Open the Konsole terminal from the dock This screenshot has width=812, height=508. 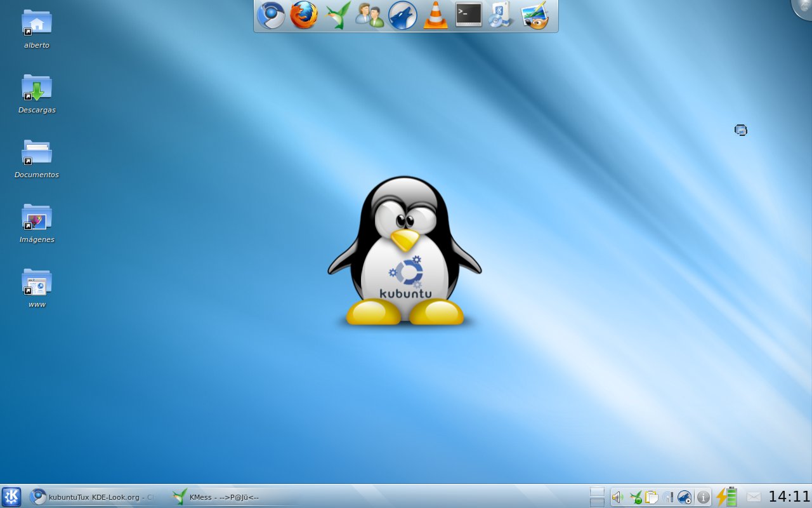point(469,15)
